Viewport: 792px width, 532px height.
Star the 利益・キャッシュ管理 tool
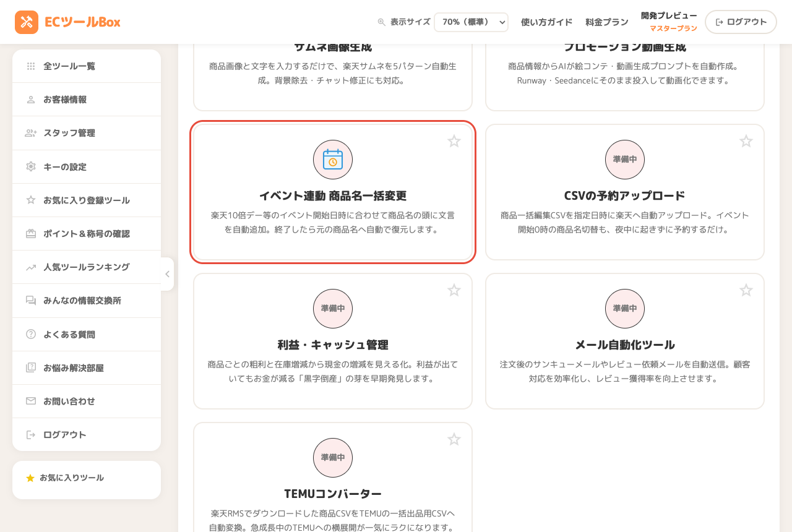click(454, 290)
